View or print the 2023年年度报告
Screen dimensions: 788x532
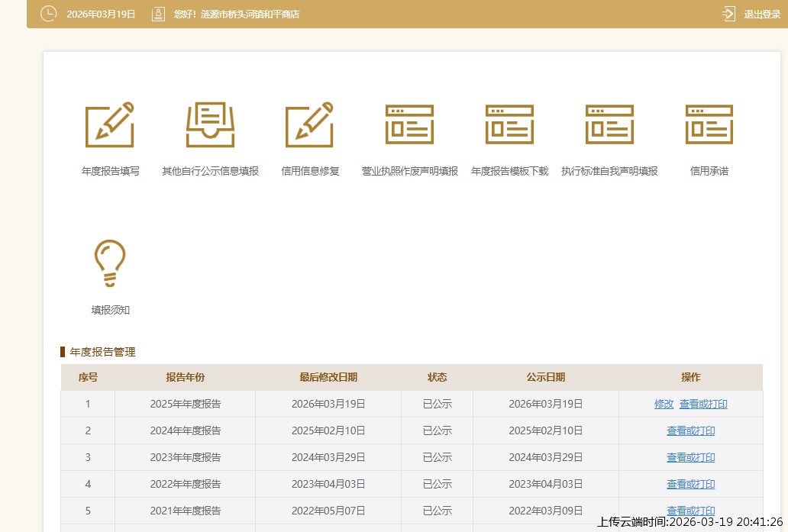(690, 457)
